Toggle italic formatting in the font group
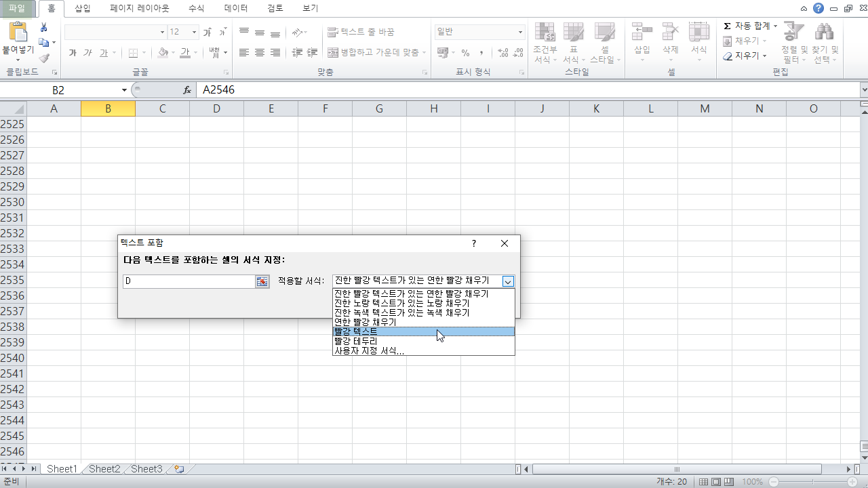This screenshot has height=488, width=868. pyautogui.click(x=88, y=53)
